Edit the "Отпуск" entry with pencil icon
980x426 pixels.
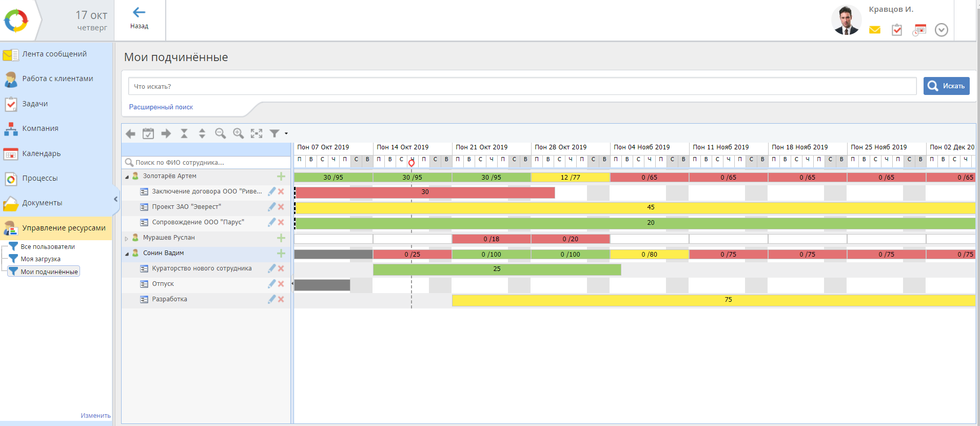pyautogui.click(x=271, y=284)
